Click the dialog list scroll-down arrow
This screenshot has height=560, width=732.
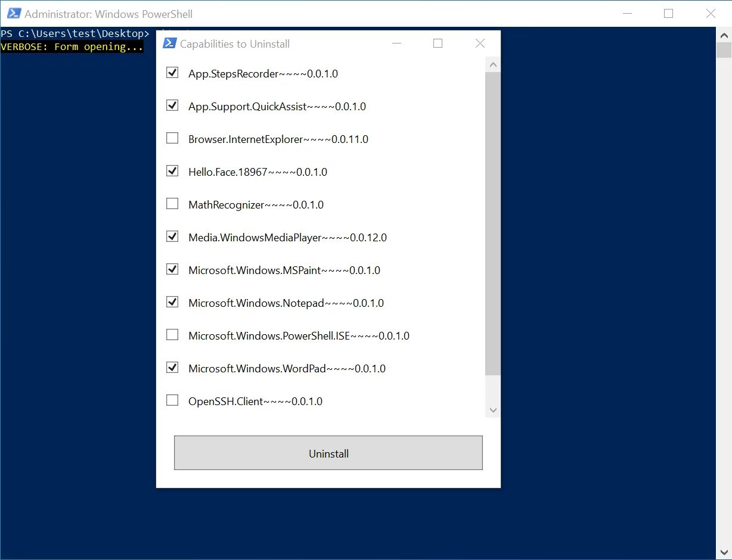tap(493, 410)
